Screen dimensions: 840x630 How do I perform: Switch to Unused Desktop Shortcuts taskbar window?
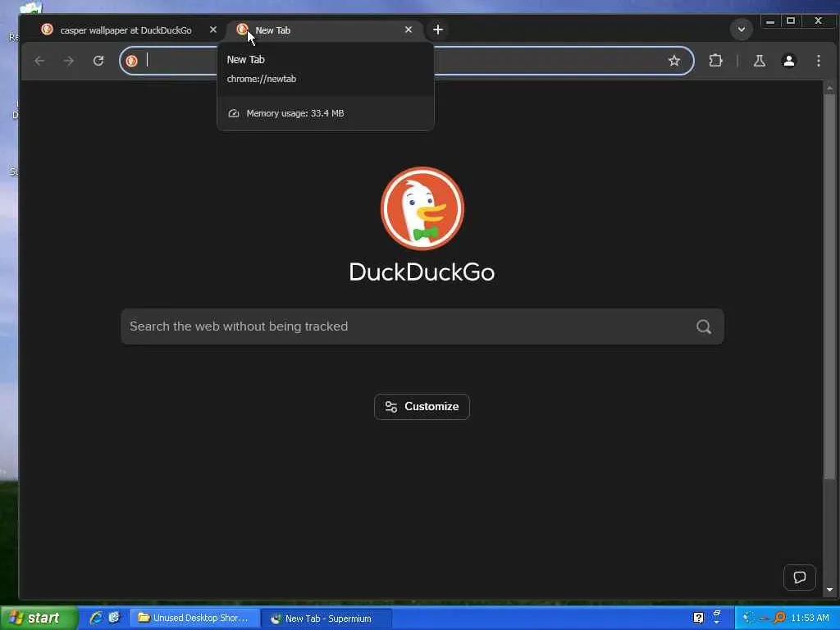tap(194, 618)
